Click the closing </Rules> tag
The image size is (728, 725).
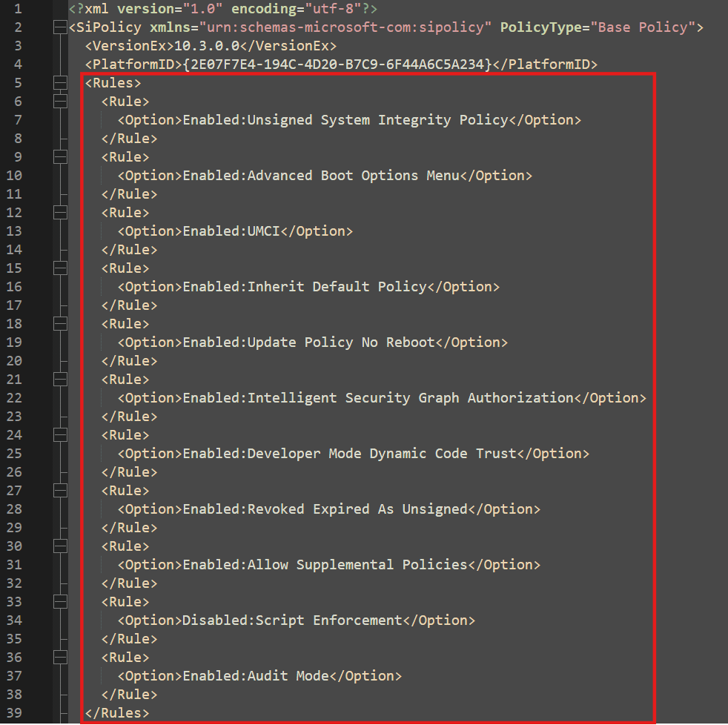[x=117, y=713]
